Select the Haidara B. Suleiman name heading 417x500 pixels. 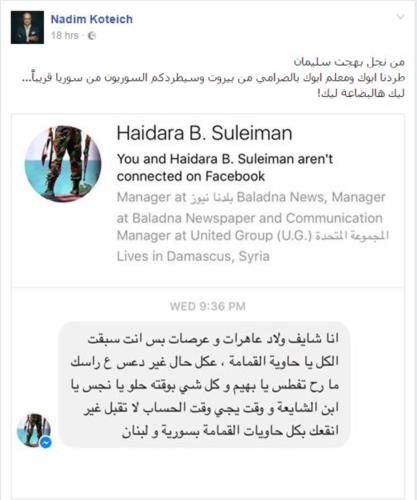point(204,133)
